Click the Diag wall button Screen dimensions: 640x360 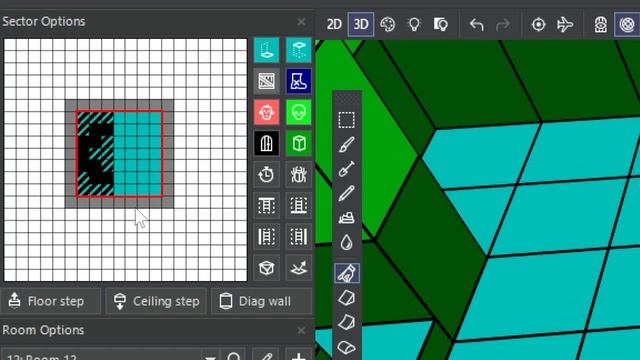(x=262, y=301)
